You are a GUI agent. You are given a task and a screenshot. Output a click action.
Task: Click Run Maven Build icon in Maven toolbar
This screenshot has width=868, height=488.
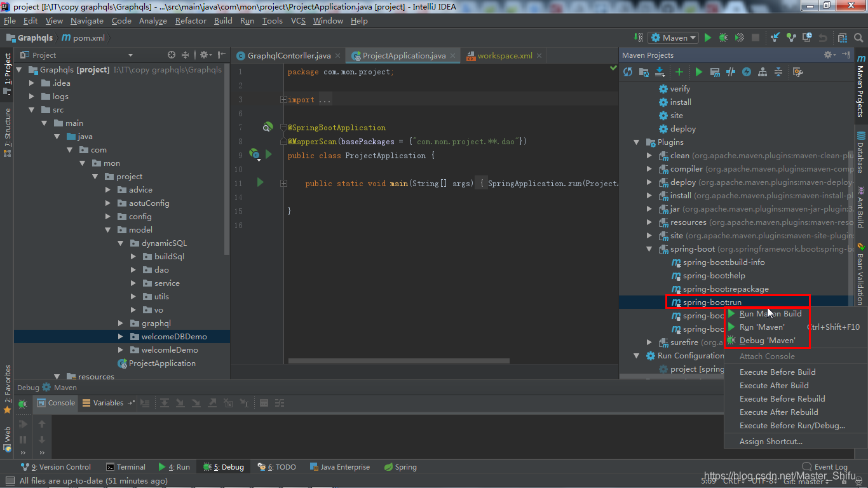tap(699, 72)
